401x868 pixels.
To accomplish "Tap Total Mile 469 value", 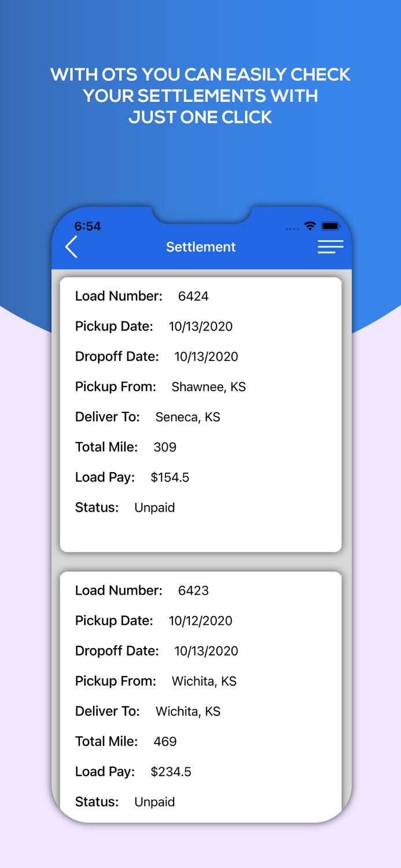I will coord(165,741).
